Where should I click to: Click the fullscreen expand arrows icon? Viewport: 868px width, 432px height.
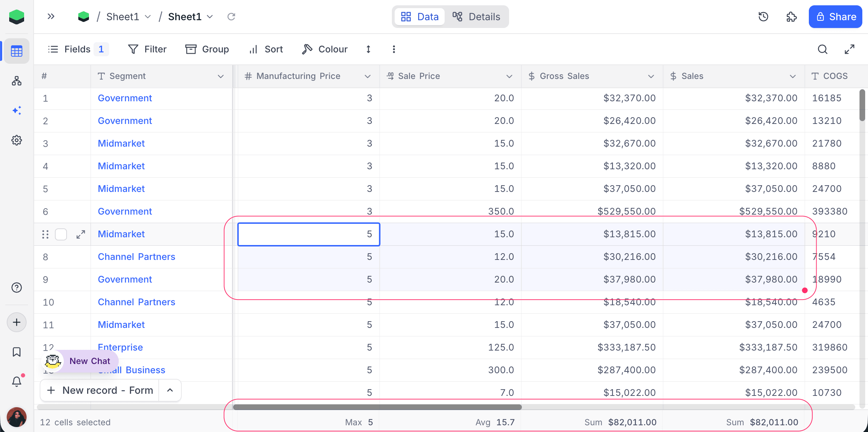850,49
